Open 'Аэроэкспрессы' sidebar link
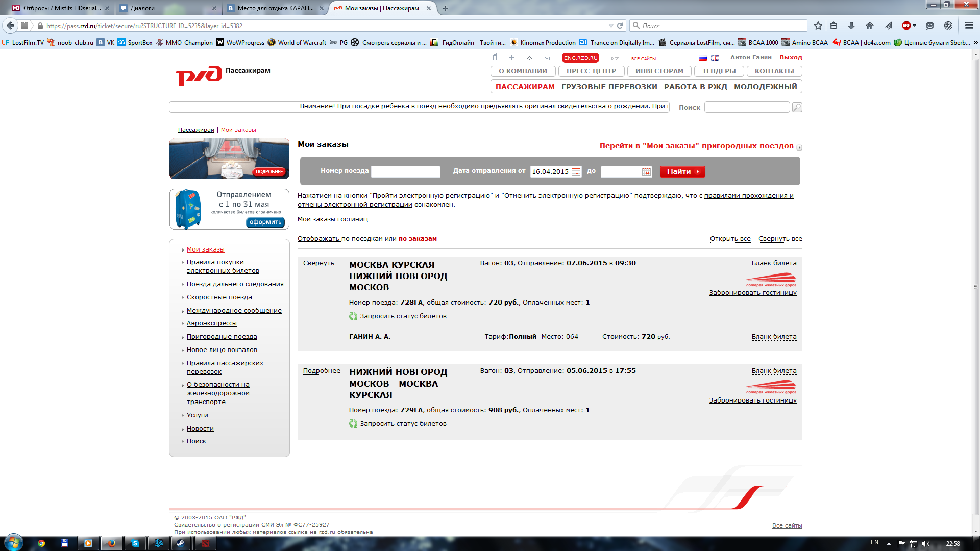Screen dimensions: 980x551 211,323
